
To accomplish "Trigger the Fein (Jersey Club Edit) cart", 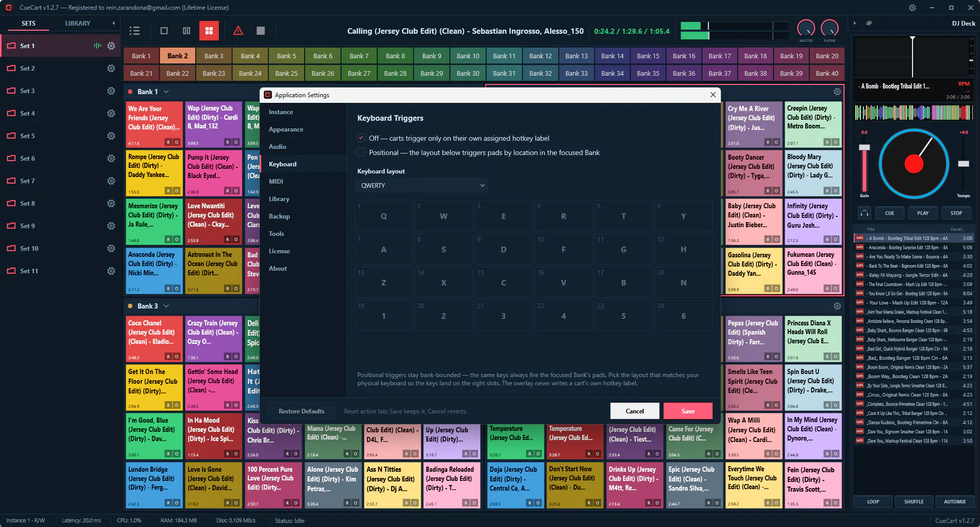I will coord(813,485).
